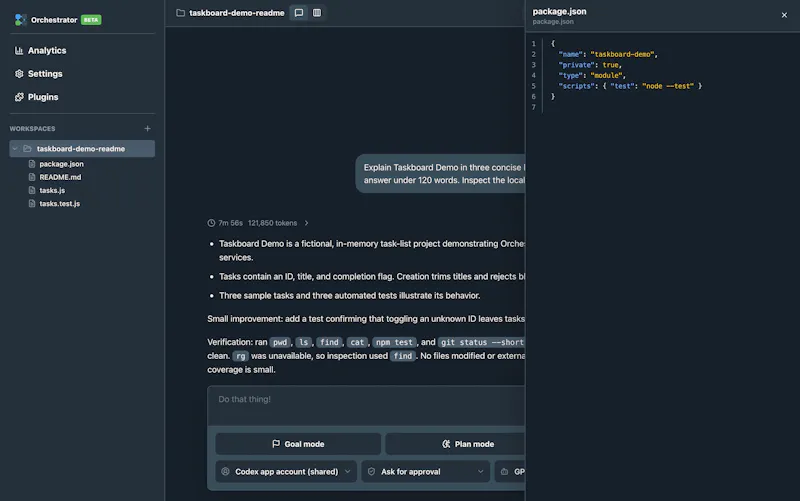Focus the 'Do that thing!' message input
This screenshot has width=800, height=501.
point(366,405)
